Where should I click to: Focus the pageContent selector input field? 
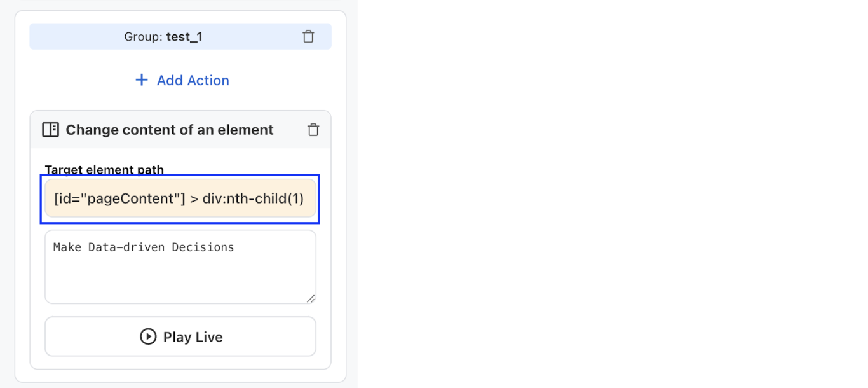pos(180,198)
